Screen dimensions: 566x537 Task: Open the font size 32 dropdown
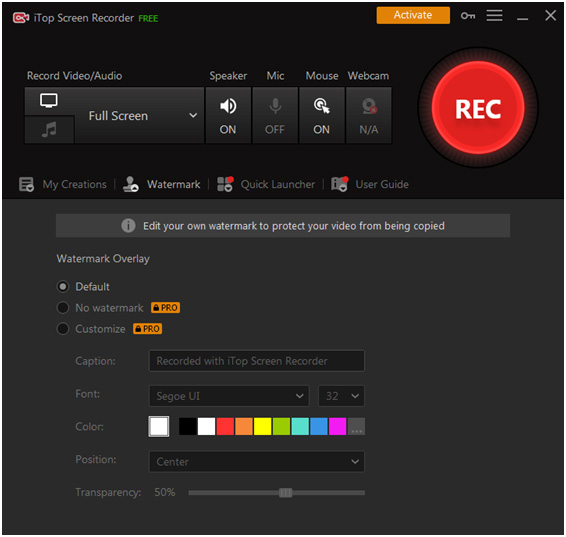pos(341,396)
